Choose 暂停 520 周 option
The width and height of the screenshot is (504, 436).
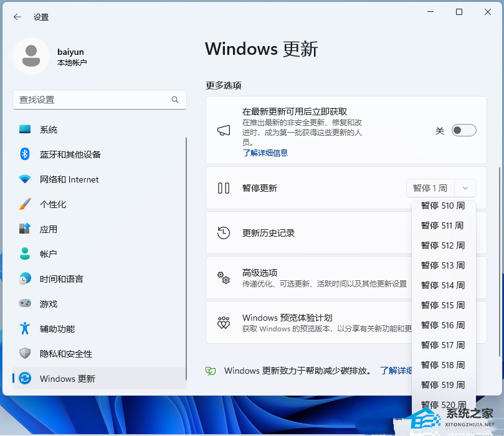443,405
